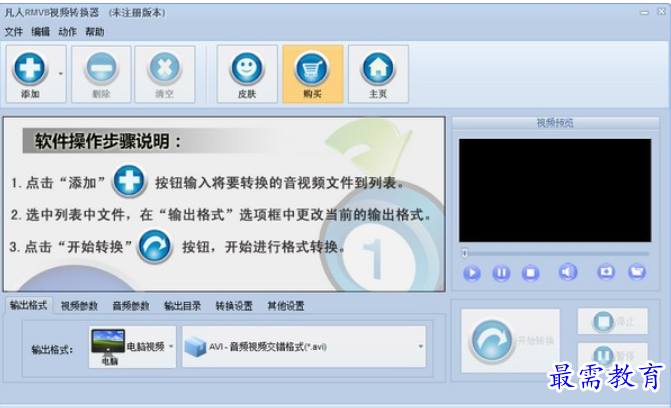Switch to the 转换设置 tab
The width and height of the screenshot is (671, 408).
pyautogui.click(x=234, y=306)
